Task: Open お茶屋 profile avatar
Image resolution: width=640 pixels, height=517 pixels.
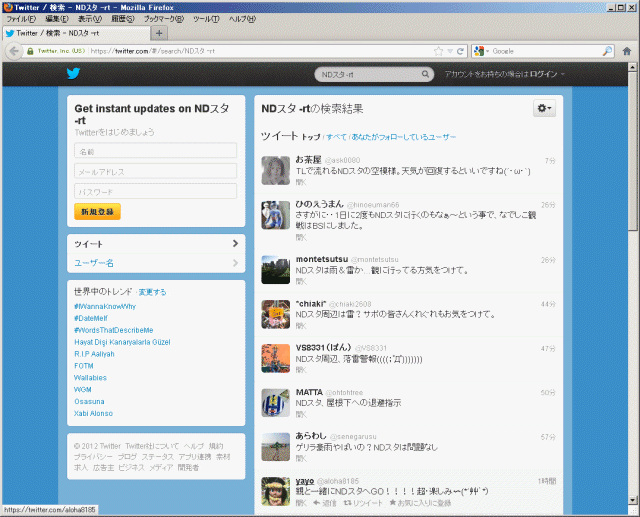Action: coord(276,170)
